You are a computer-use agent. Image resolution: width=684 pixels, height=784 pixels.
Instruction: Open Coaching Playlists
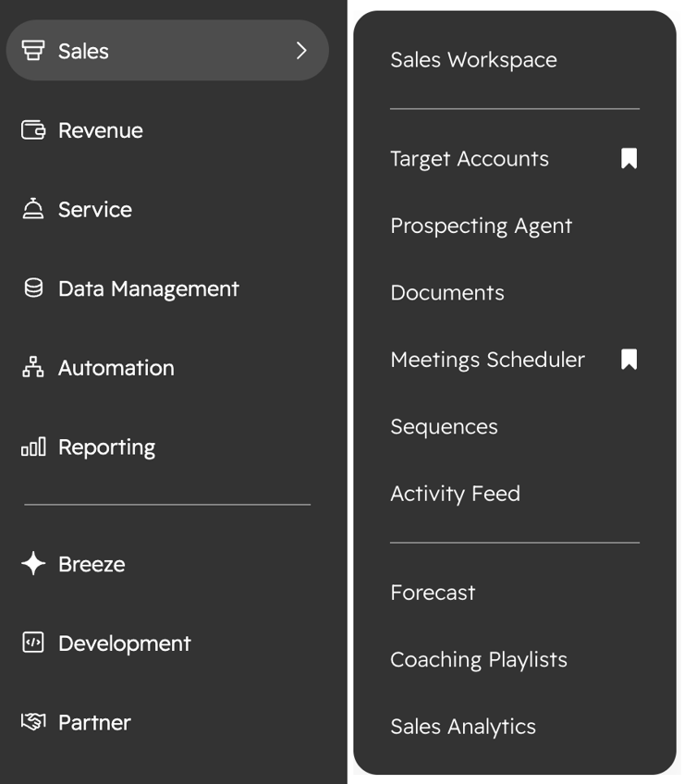479,660
